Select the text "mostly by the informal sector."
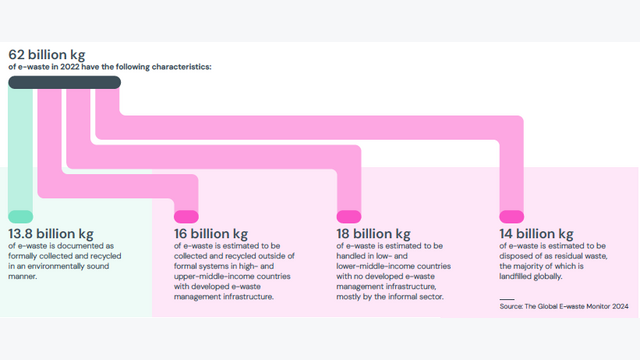This screenshot has width=640, height=360. click(390, 297)
